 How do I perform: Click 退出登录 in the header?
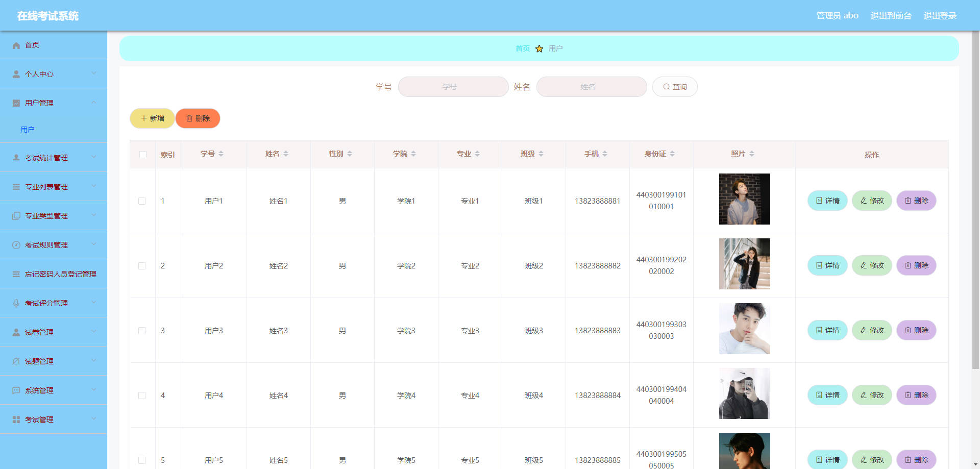pos(940,16)
